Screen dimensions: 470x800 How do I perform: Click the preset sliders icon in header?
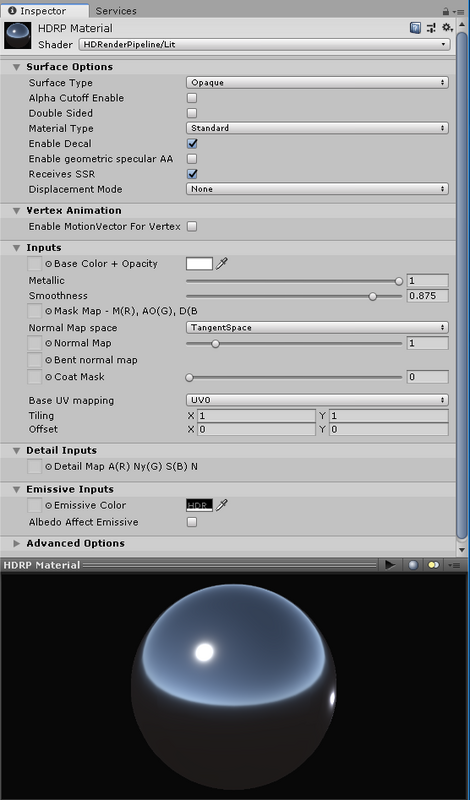pyautogui.click(x=431, y=28)
